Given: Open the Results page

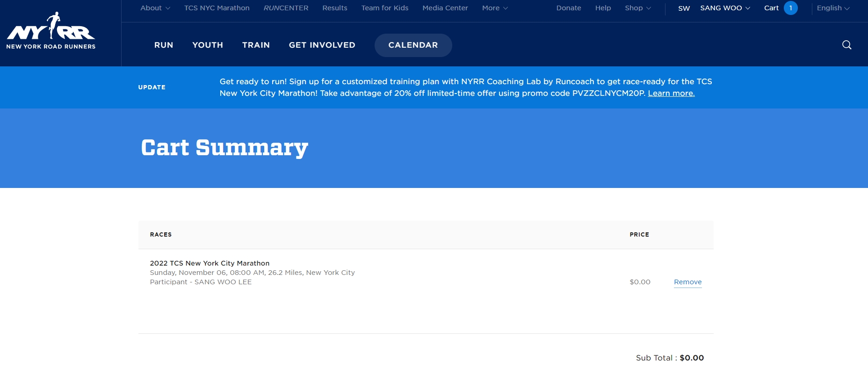Looking at the screenshot, I should coord(335,8).
